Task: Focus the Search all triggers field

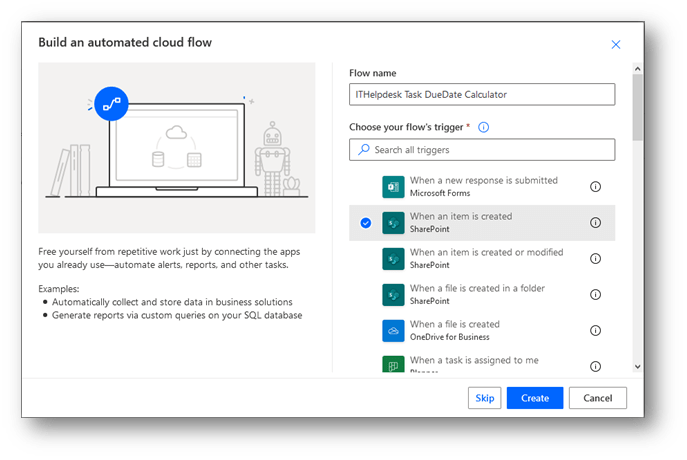Action: [482, 150]
